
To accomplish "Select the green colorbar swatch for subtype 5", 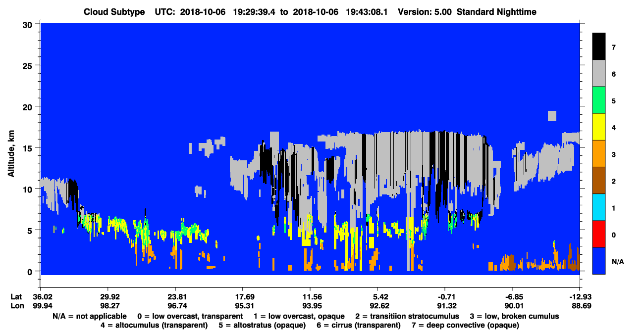I will [599, 100].
